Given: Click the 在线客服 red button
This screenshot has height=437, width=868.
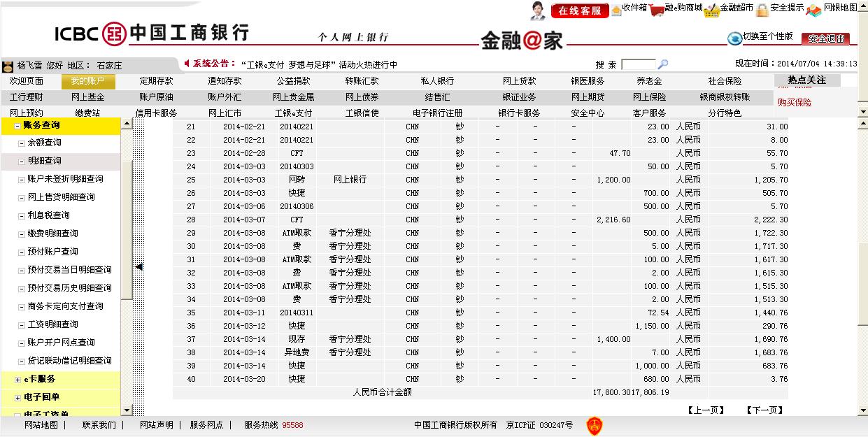Looking at the screenshot, I should [580, 10].
